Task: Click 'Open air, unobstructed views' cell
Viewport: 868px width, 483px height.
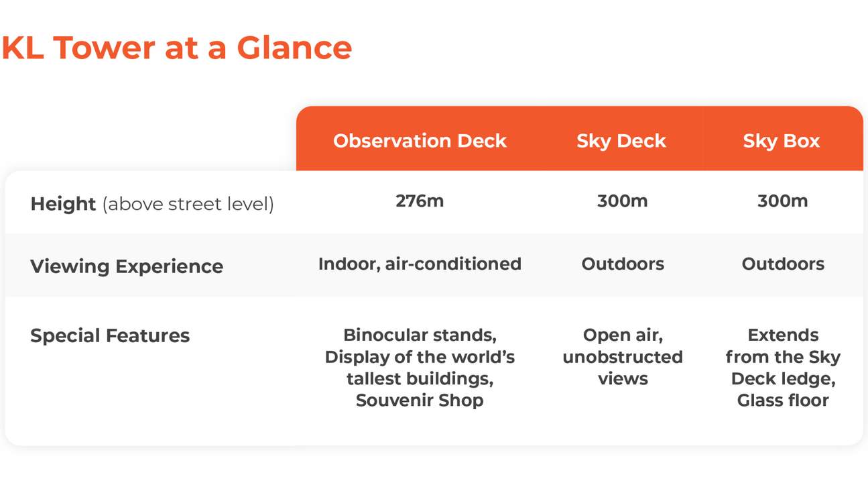Action: (x=623, y=357)
